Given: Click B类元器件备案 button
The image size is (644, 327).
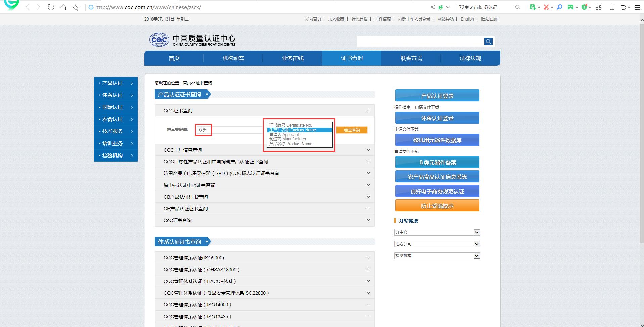Looking at the screenshot, I should click(x=437, y=162).
